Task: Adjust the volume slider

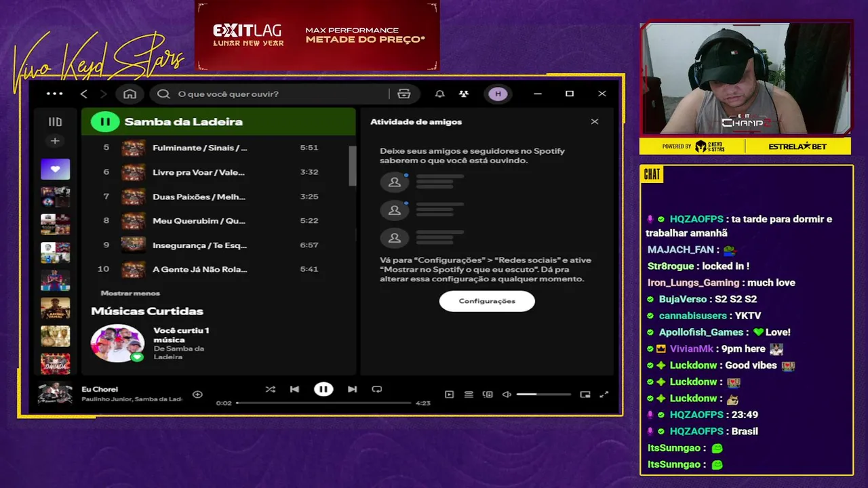Action: (x=544, y=394)
